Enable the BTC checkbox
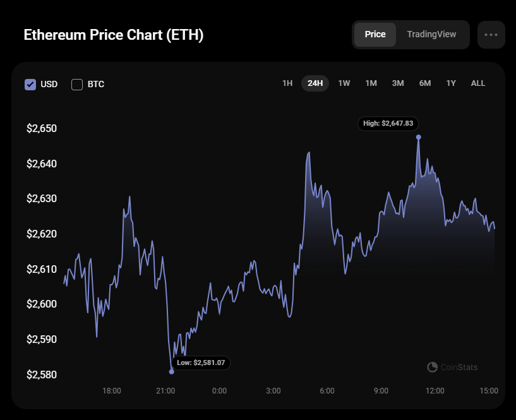516x420 pixels. coord(77,84)
